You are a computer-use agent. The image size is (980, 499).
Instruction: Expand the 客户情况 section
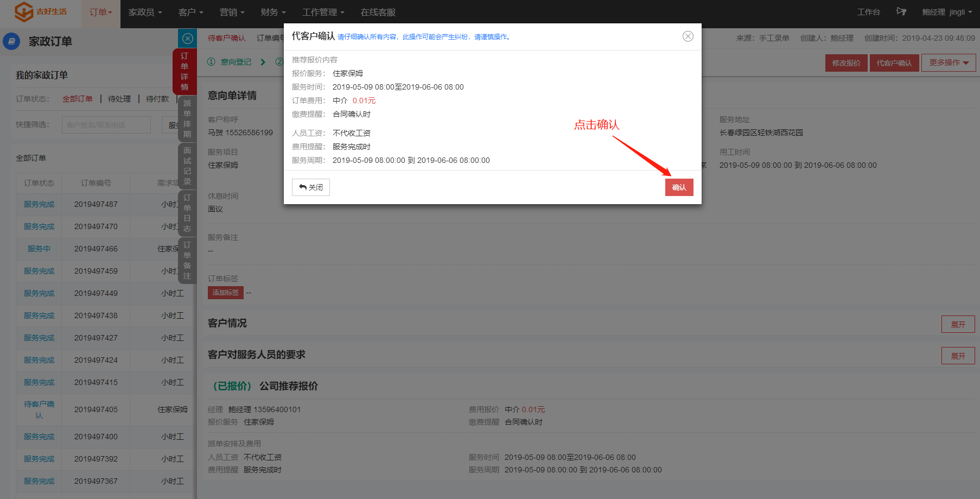958,324
